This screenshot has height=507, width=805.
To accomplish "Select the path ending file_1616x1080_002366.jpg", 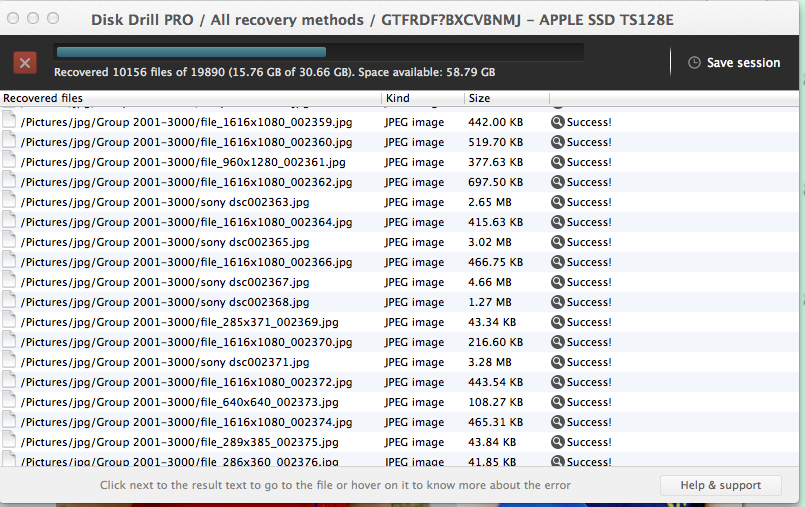I will [x=186, y=262].
